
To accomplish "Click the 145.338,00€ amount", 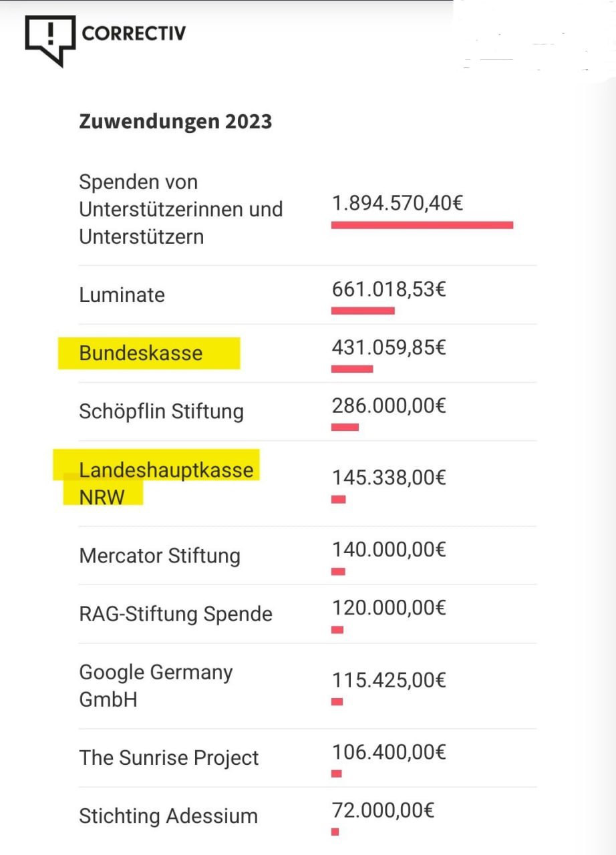I will pos(389,478).
